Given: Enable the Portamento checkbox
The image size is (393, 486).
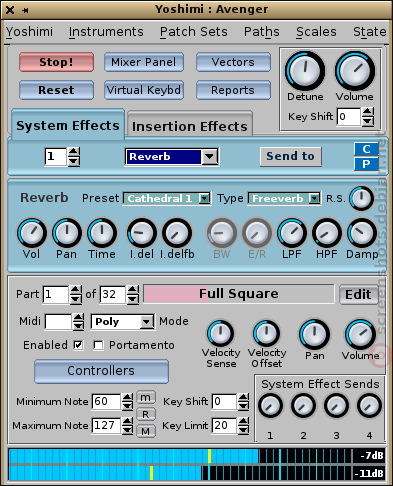Looking at the screenshot, I should coord(98,345).
